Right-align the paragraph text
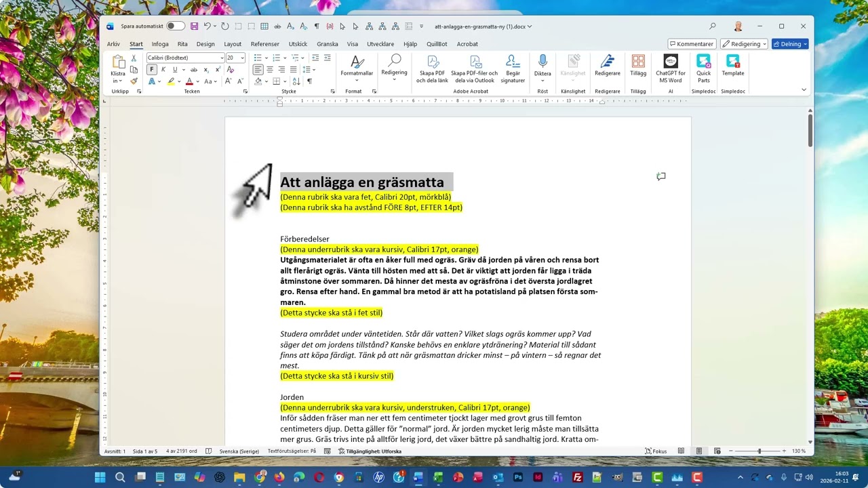Viewport: 868px width, 488px height. coord(281,69)
